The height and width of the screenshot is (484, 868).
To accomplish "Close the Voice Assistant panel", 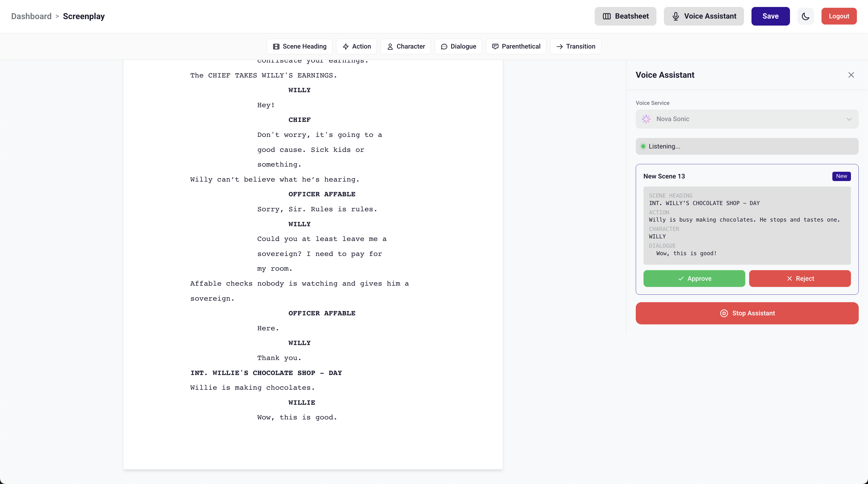I will 851,75.
